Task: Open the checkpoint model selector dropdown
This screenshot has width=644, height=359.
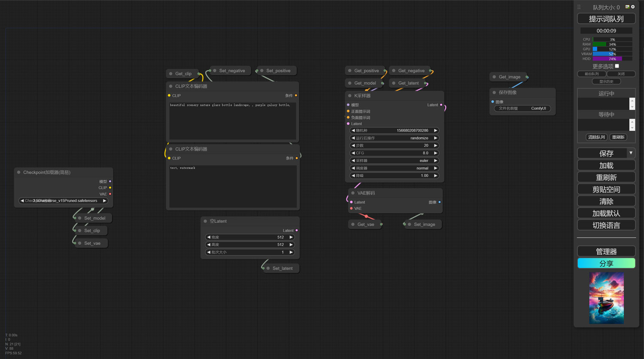Action: 63,201
